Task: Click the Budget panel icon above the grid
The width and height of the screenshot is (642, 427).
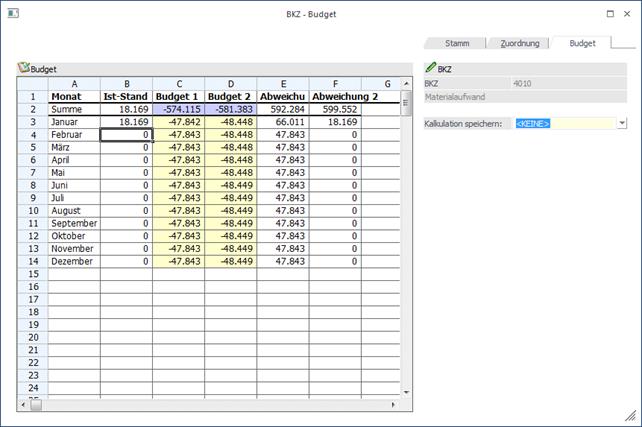Action: point(24,69)
